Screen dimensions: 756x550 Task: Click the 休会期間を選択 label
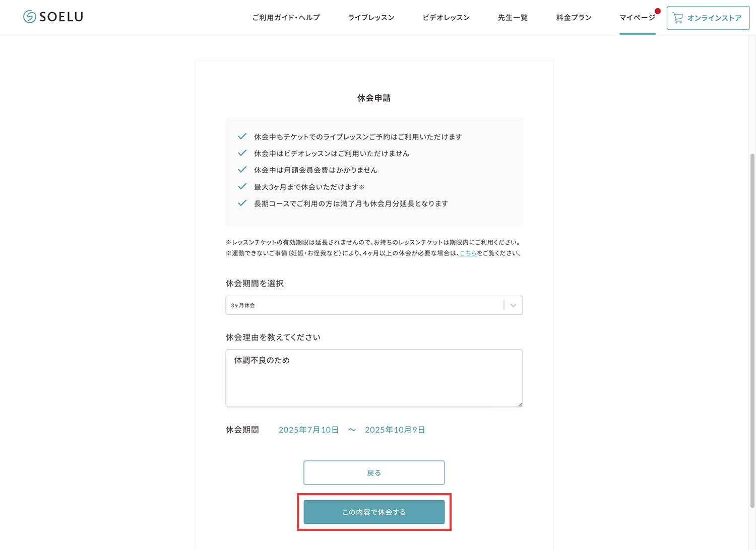255,284
